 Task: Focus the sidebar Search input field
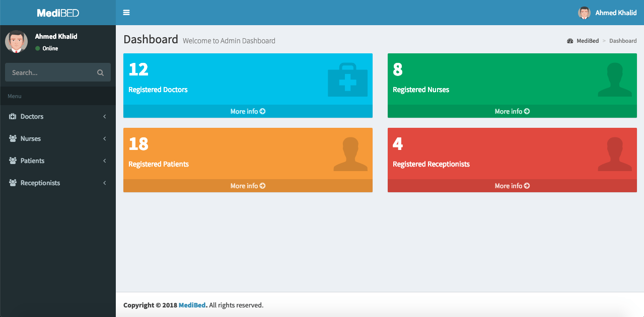[x=50, y=73]
